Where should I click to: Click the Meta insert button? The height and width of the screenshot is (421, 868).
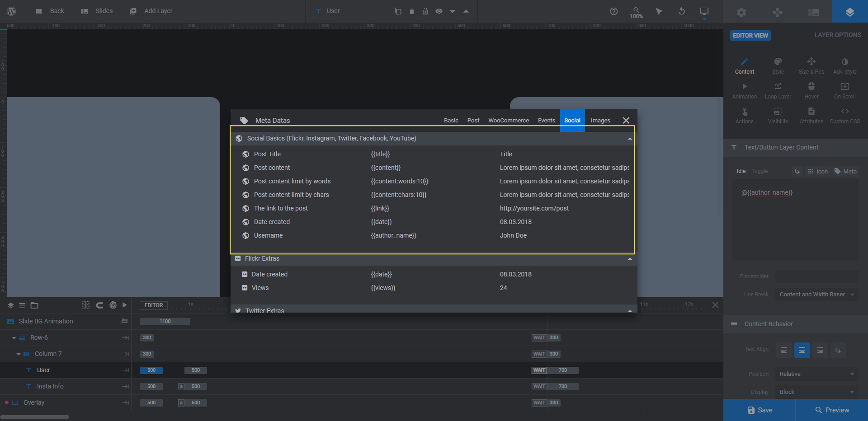tap(845, 171)
